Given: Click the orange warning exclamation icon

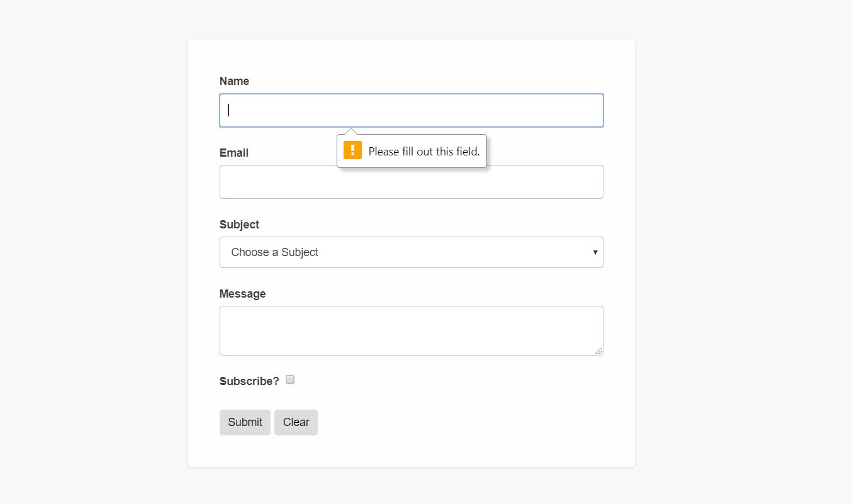Looking at the screenshot, I should click(x=352, y=150).
